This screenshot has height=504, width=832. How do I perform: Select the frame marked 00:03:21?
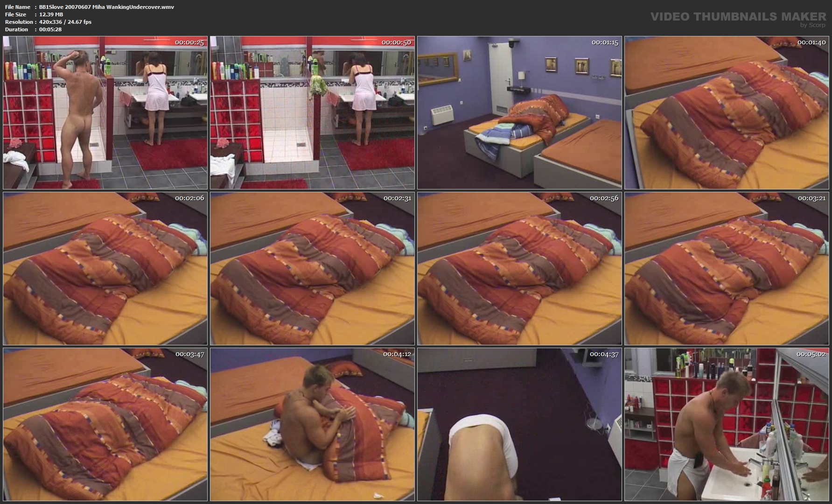click(727, 268)
